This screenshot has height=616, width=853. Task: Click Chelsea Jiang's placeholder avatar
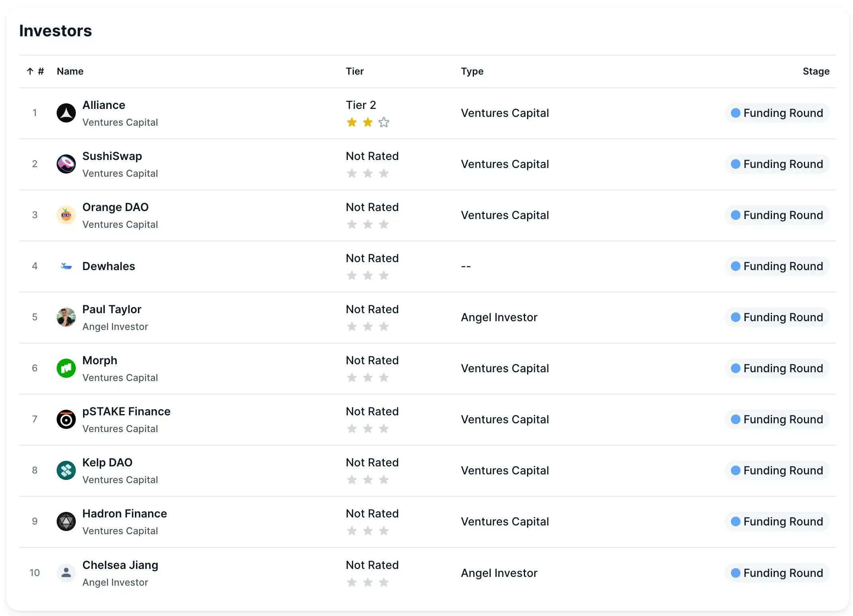[x=66, y=573]
